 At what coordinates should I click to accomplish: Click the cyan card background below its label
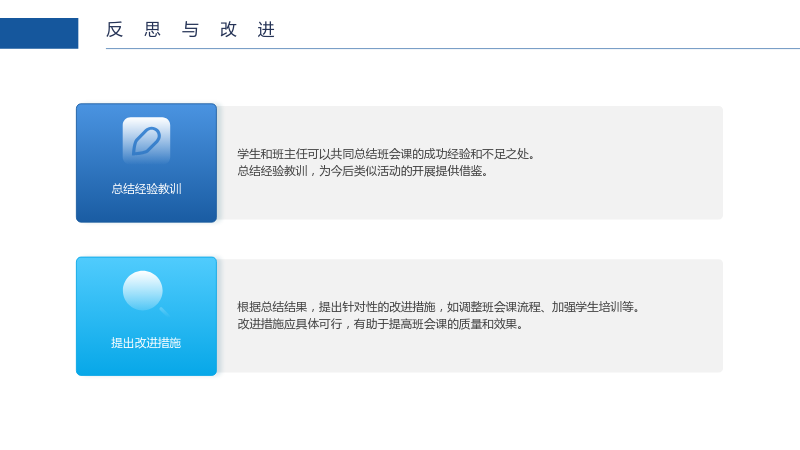(x=146, y=363)
